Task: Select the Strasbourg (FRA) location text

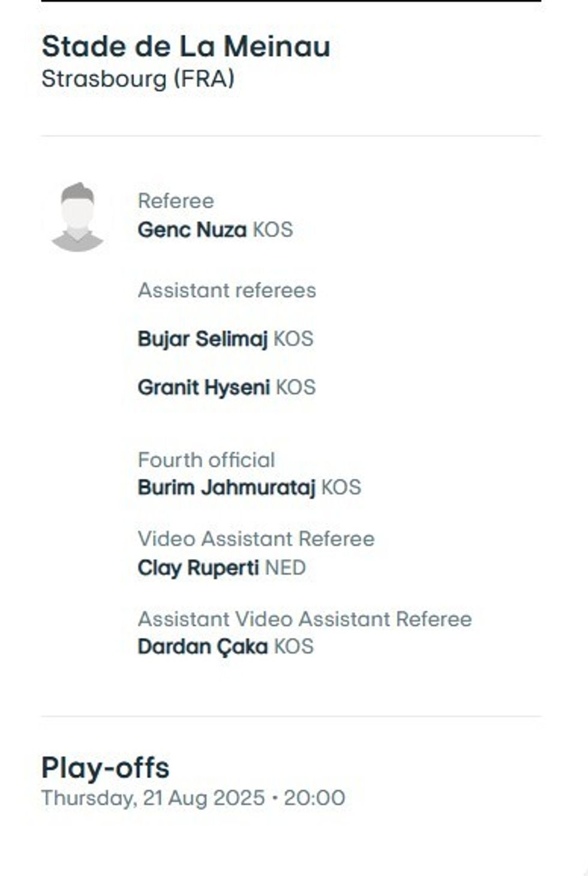Action: coord(138,79)
